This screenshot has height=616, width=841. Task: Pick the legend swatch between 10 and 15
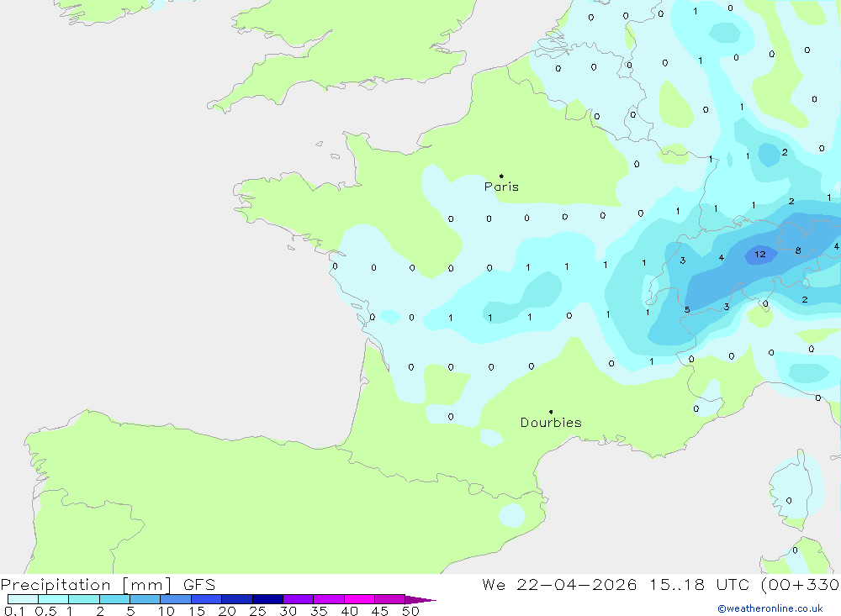tap(176, 599)
